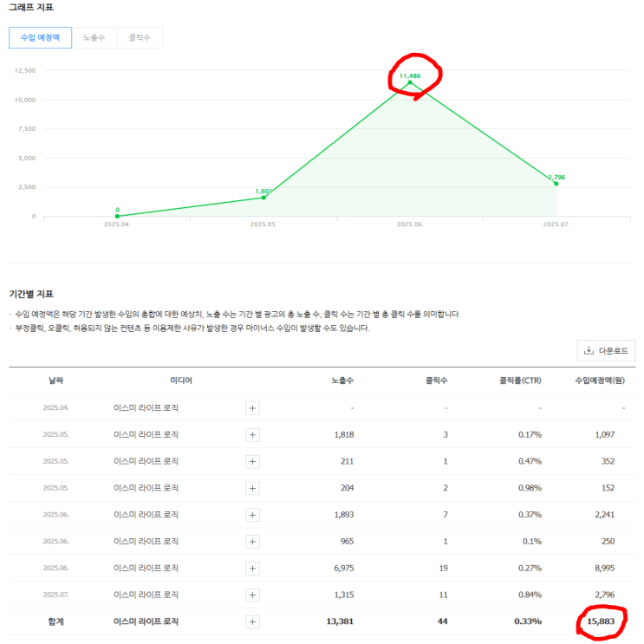The image size is (644, 644).
Task: Click the graph data point labeled 1,601
Action: (263, 198)
